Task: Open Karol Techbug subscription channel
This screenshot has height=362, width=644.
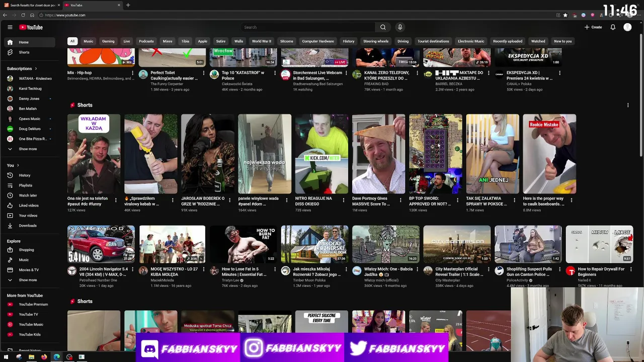Action: coord(30,88)
